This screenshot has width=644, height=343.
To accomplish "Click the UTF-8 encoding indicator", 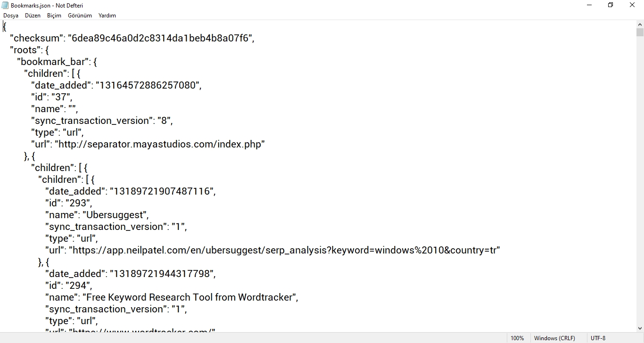I will pyautogui.click(x=597, y=338).
